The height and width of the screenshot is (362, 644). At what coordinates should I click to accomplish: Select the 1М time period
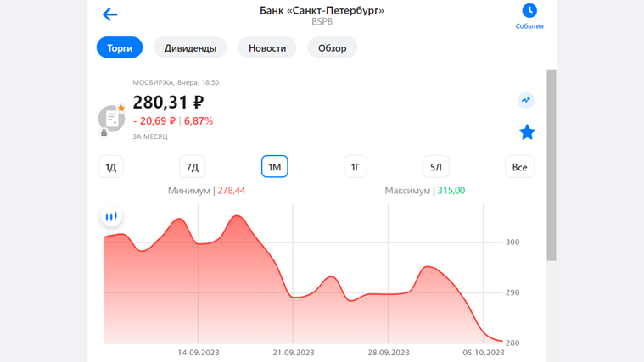[275, 167]
